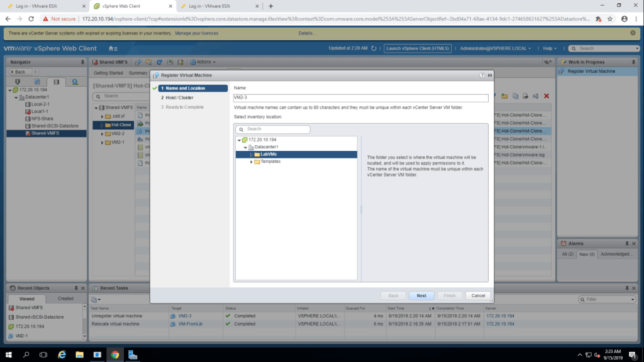Open the Administrator@VSPHERE.LOCAL user menu

[x=496, y=48]
